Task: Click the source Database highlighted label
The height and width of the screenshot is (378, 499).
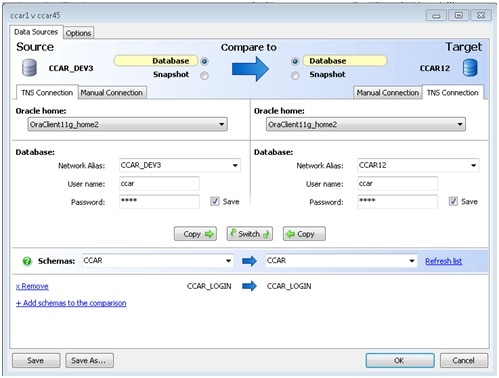Action: (156, 61)
